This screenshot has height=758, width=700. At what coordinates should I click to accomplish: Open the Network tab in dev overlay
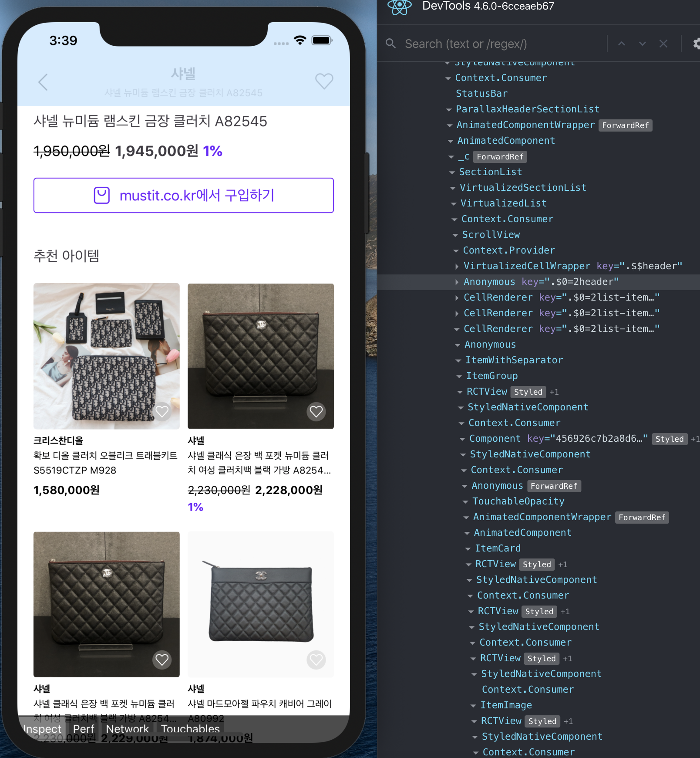[127, 729]
